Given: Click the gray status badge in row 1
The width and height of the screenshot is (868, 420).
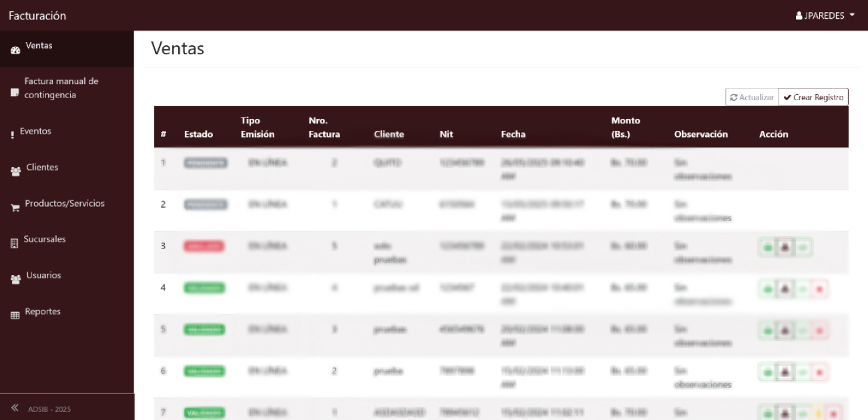Looking at the screenshot, I should pos(205,163).
